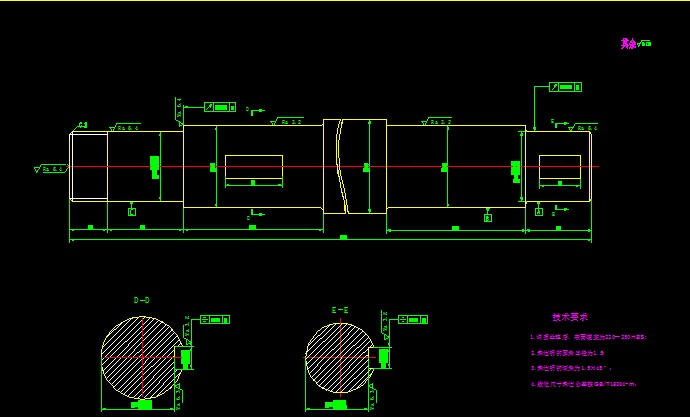Click the hatched circle of section D-D

[x=142, y=358]
